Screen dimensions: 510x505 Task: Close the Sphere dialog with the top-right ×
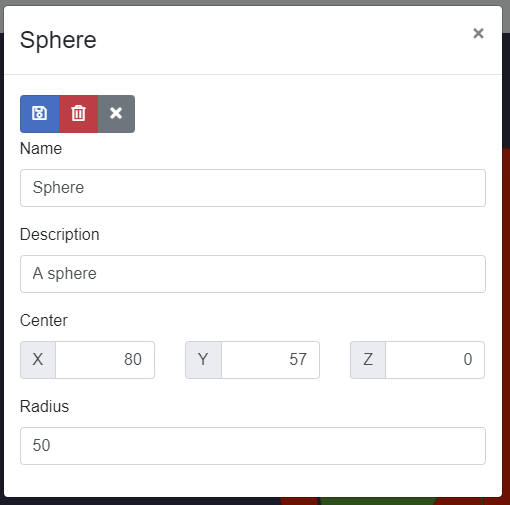(x=478, y=33)
